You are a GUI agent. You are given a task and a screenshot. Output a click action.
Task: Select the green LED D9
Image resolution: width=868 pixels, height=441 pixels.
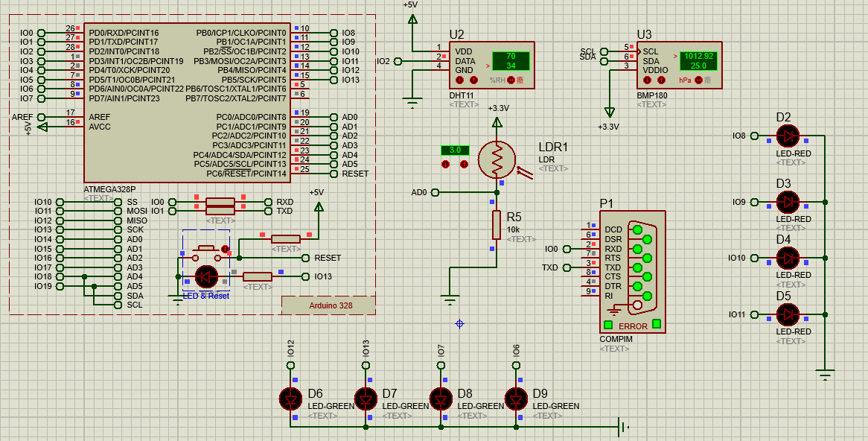(515, 399)
